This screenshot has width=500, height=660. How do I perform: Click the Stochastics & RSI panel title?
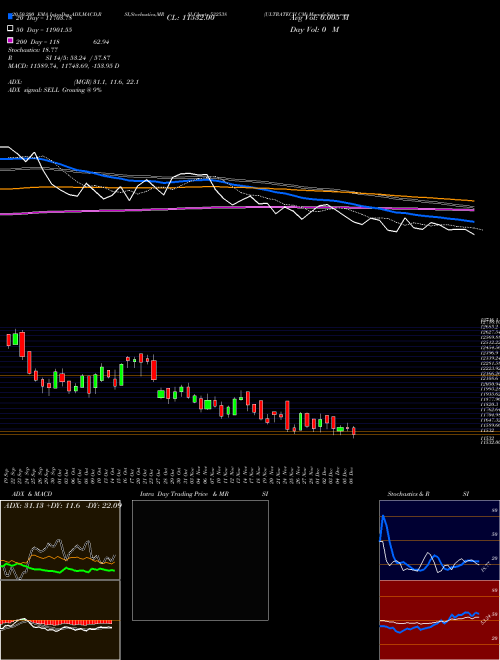428,494
